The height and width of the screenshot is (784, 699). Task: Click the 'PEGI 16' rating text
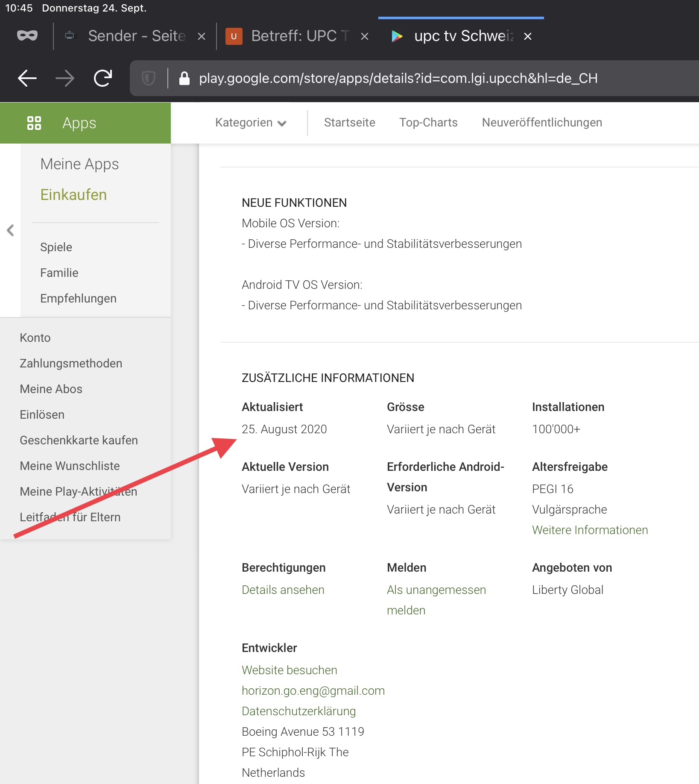coord(553,489)
